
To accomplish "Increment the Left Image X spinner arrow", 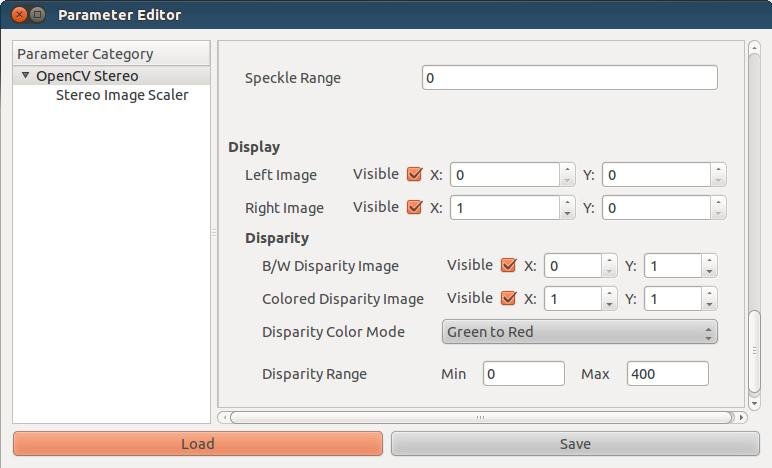I will (x=567, y=169).
